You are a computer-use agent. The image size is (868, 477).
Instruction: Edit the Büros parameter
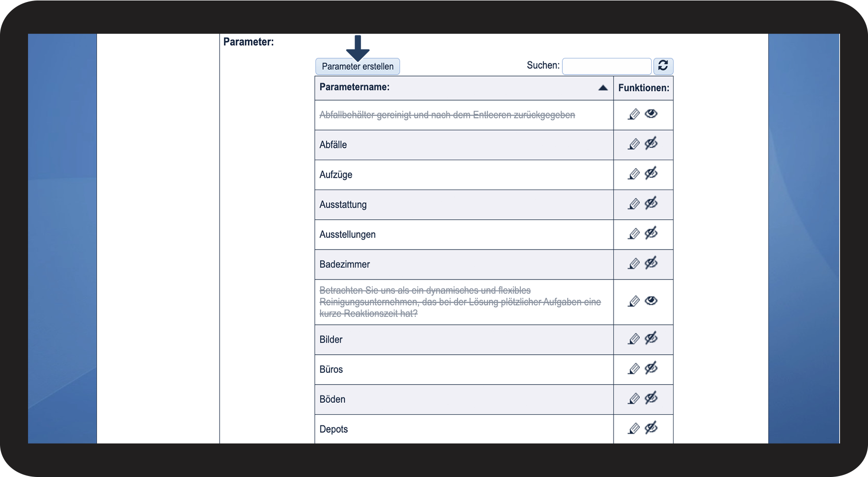coord(634,369)
